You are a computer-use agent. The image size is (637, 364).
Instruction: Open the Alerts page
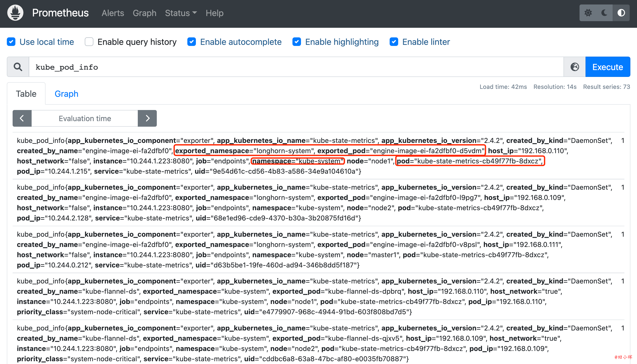point(113,13)
